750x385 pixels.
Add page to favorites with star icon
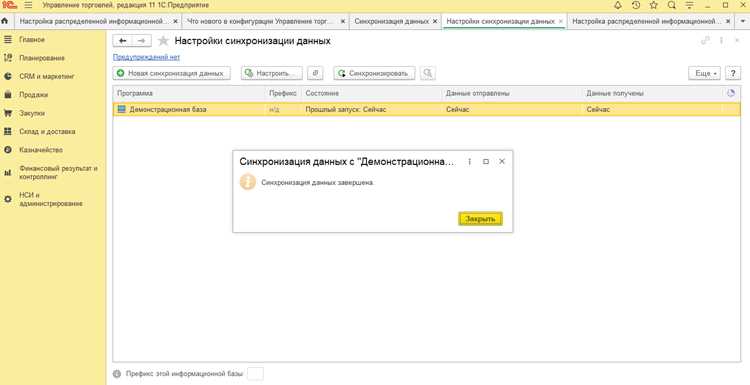pos(163,41)
